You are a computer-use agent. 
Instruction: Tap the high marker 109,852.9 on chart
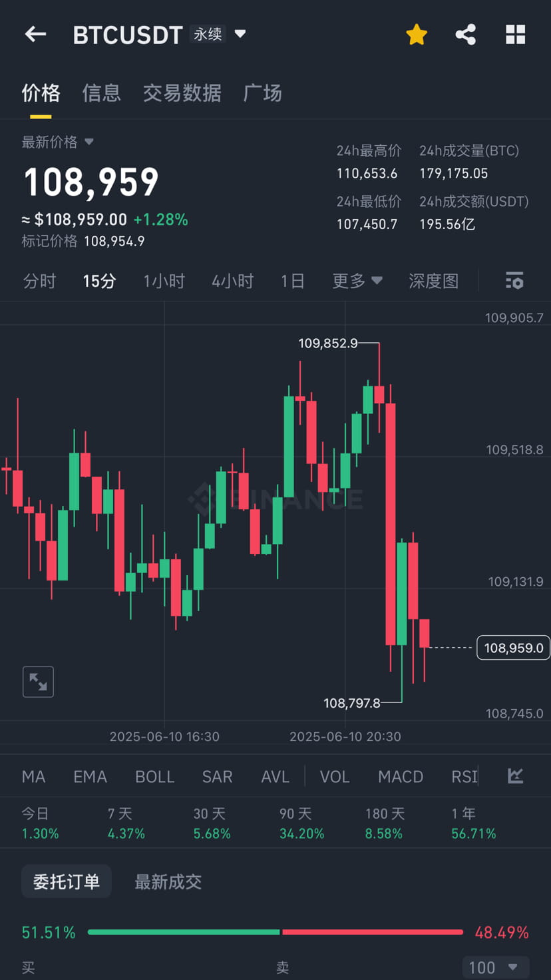tap(328, 344)
